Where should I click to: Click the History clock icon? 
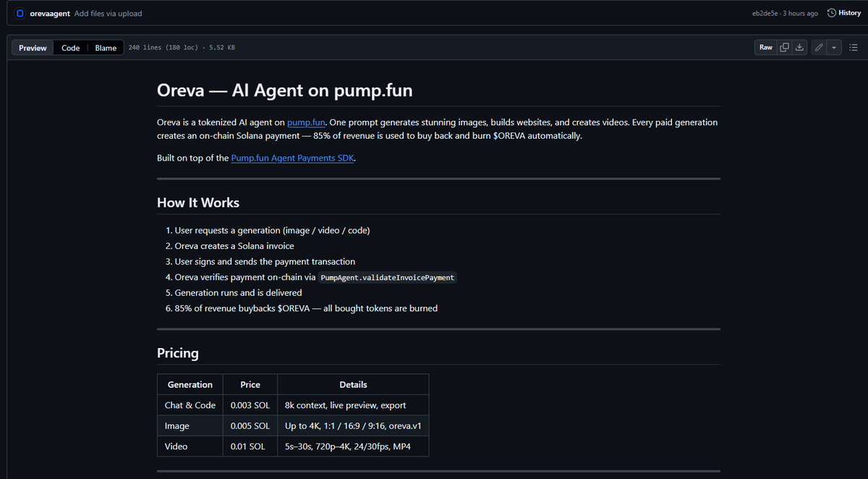[832, 13]
